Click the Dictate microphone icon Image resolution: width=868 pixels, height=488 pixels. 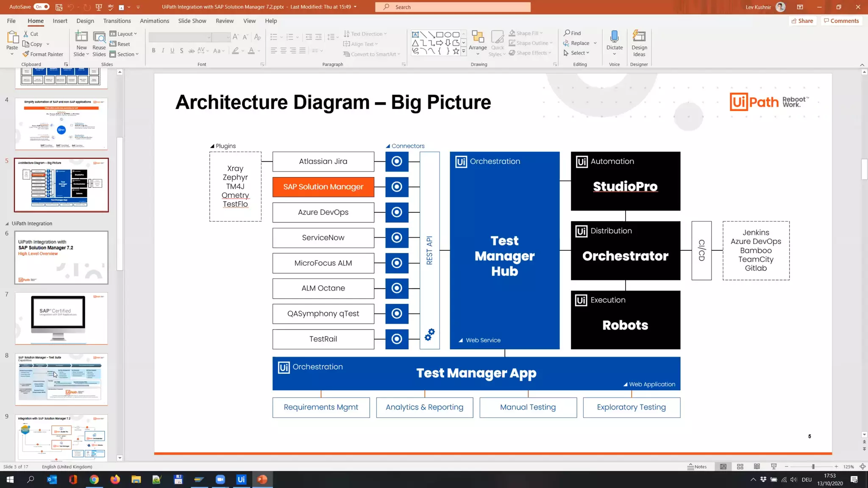click(614, 37)
